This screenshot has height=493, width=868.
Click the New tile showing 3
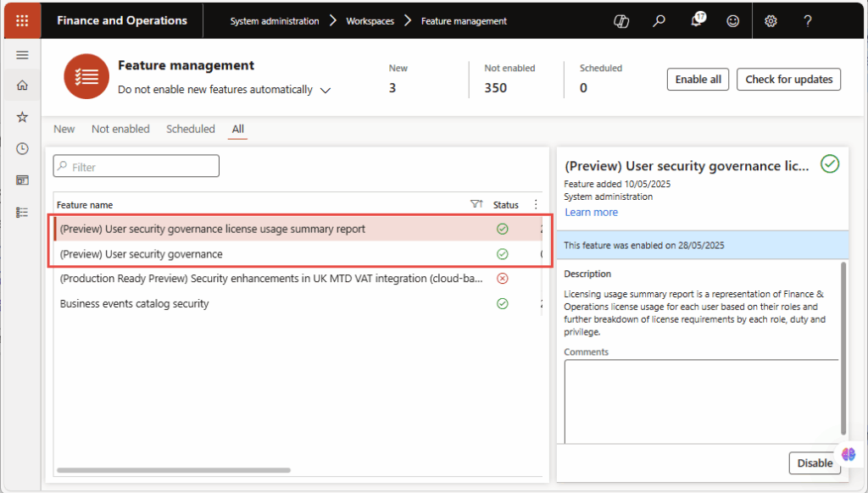398,79
